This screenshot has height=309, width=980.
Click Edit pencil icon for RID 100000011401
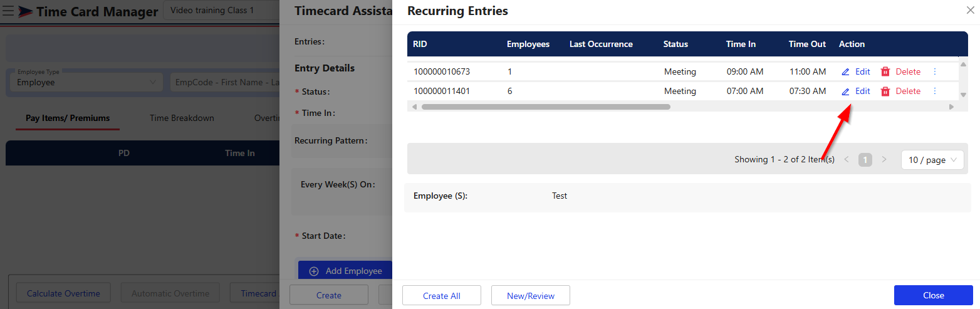click(x=845, y=92)
